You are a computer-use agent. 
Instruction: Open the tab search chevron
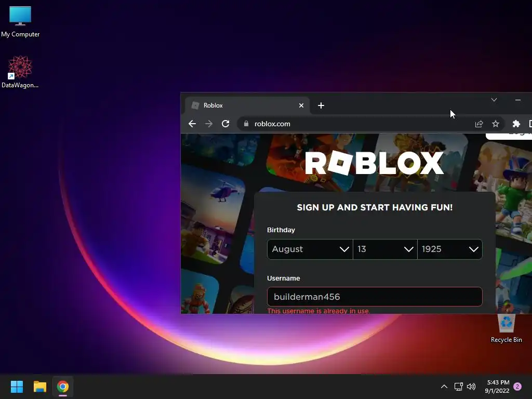(x=494, y=100)
